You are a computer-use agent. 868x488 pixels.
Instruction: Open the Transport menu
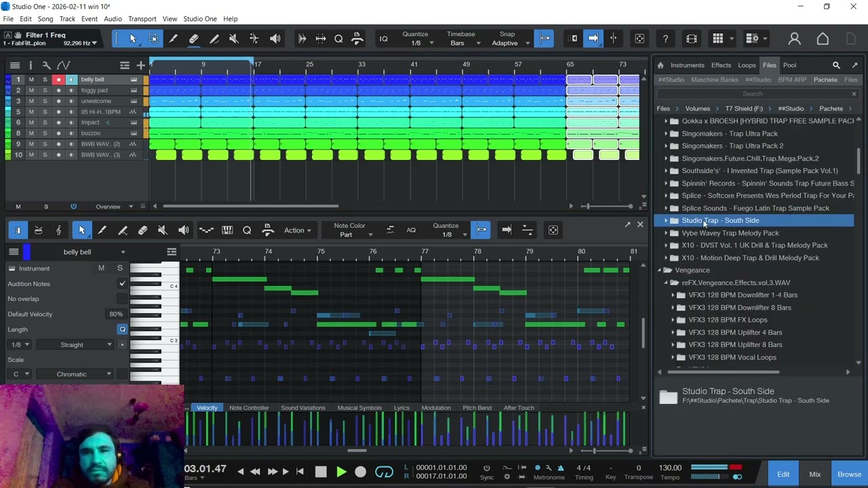[x=142, y=19]
